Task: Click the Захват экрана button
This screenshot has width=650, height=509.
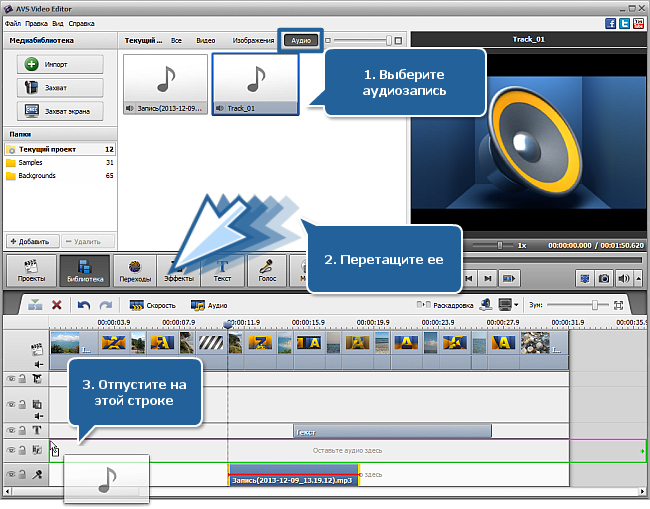Action: 60,111
